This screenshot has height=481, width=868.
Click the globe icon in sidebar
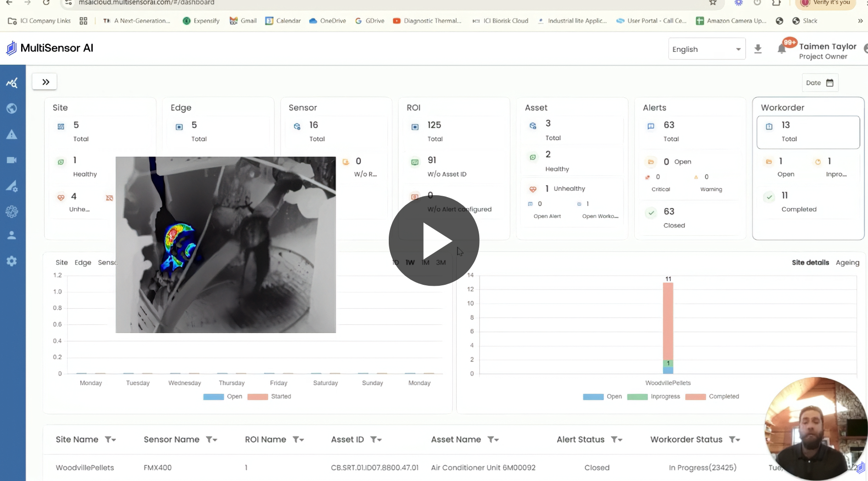(12, 108)
